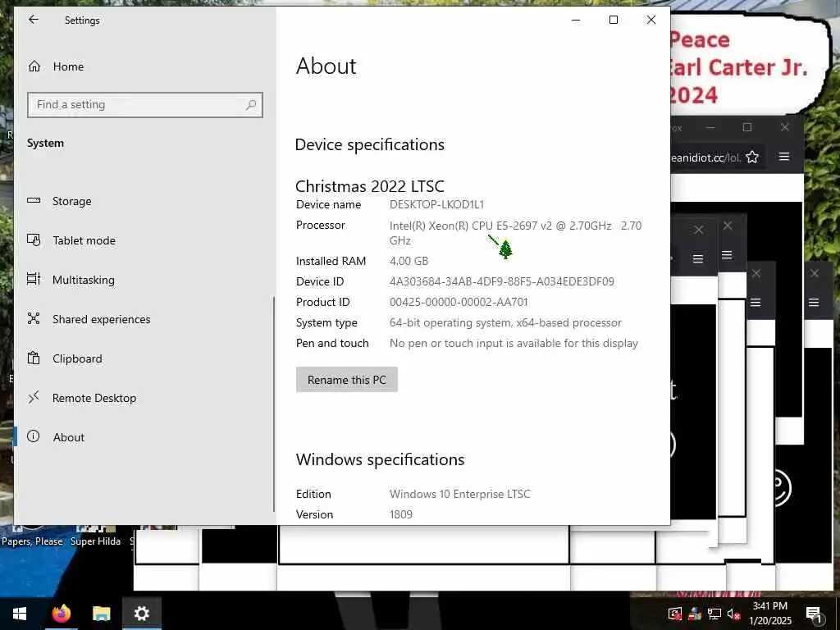Close the Settings window

(651, 20)
